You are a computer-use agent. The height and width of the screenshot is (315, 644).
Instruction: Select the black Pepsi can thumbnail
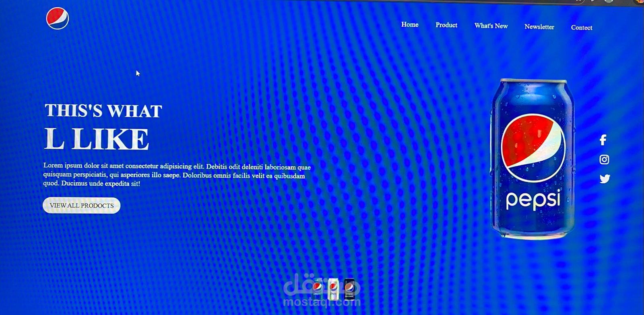(x=349, y=289)
